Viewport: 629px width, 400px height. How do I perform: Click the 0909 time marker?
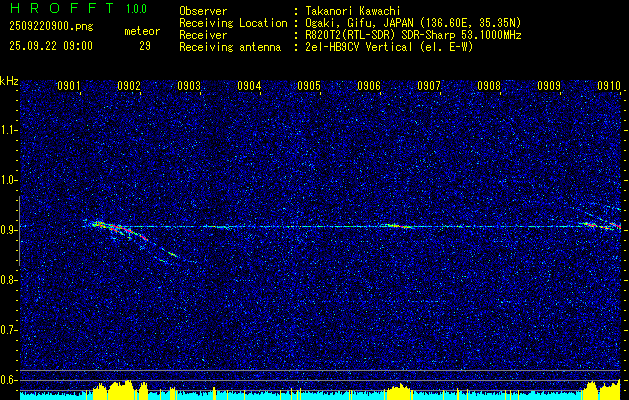coord(548,86)
